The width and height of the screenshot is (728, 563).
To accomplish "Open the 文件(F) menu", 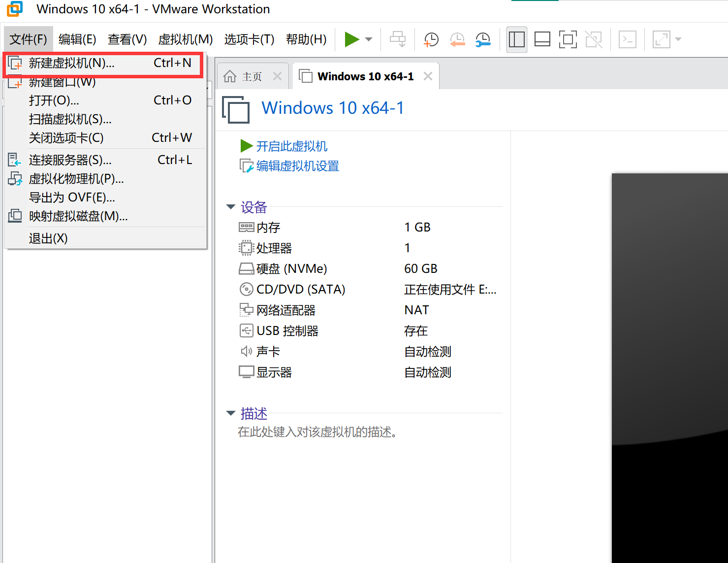I will pos(28,39).
